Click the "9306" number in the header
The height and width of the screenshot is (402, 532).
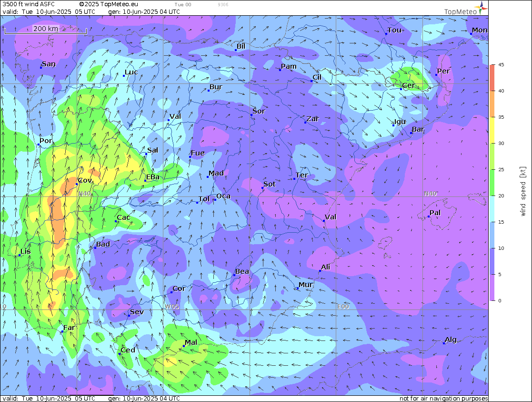223,5
